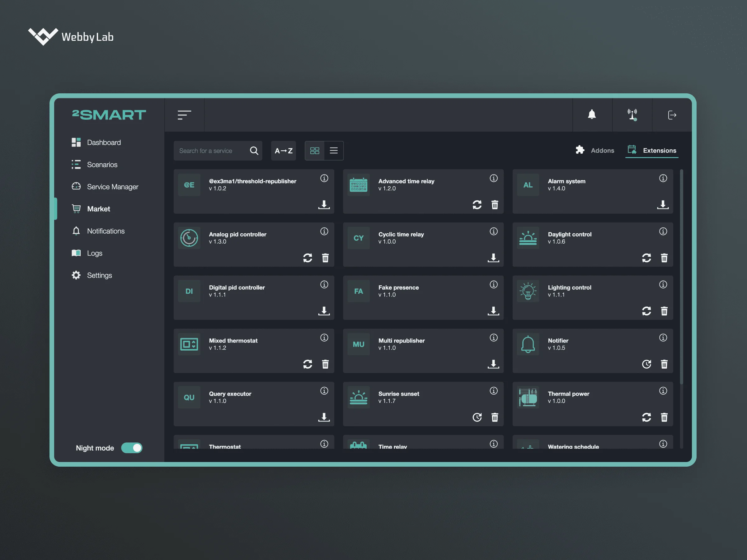Click the log out icon
Screen dimensions: 747x560
point(672,115)
